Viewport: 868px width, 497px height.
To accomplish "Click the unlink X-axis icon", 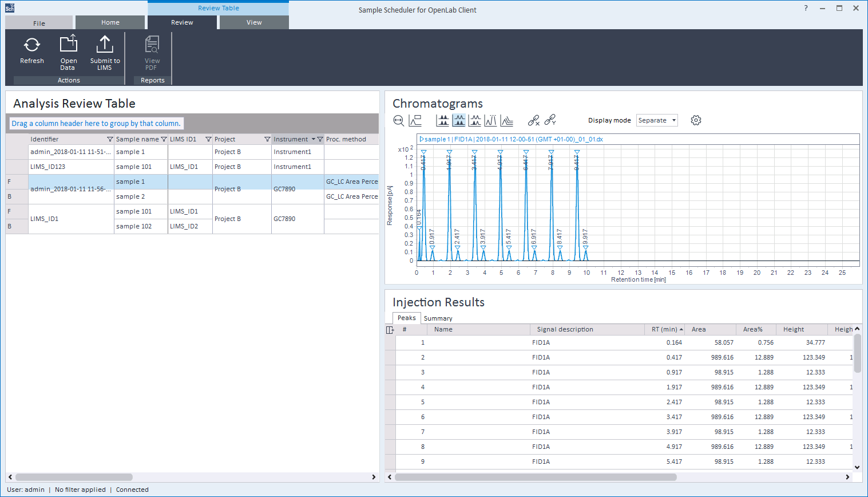I will pos(533,120).
